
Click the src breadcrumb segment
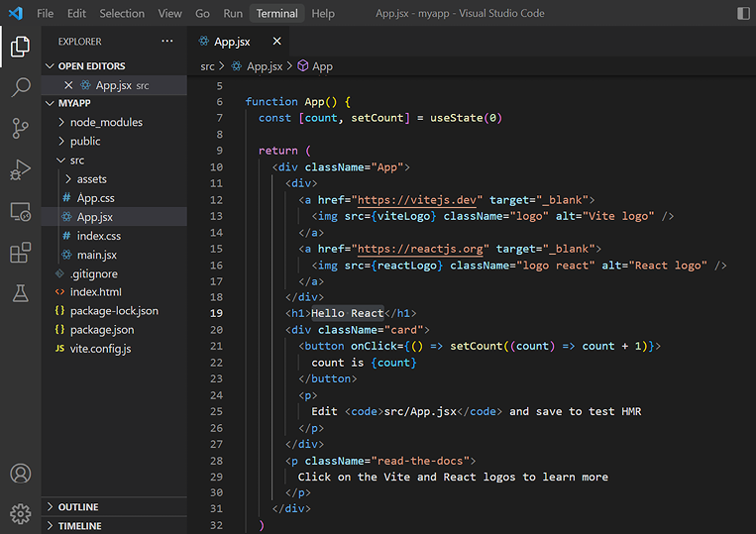tap(207, 66)
